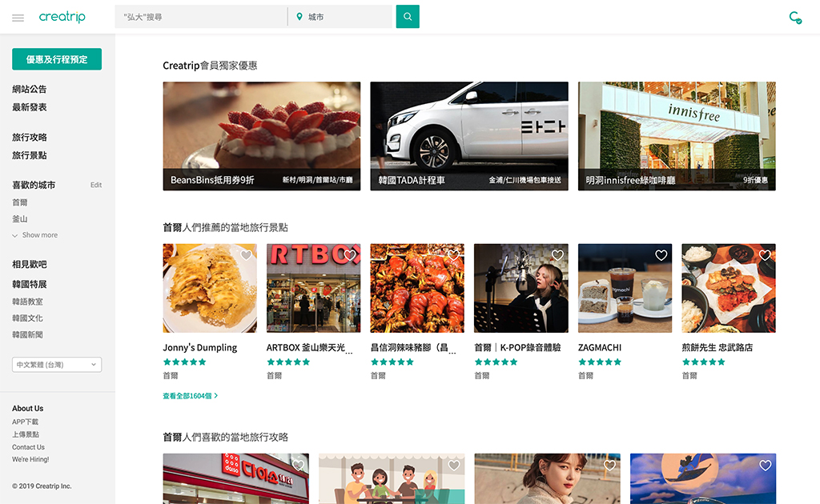Open the 中文繁體 (台灣) language dropdown
Screen dimensions: 820x504
click(x=57, y=365)
